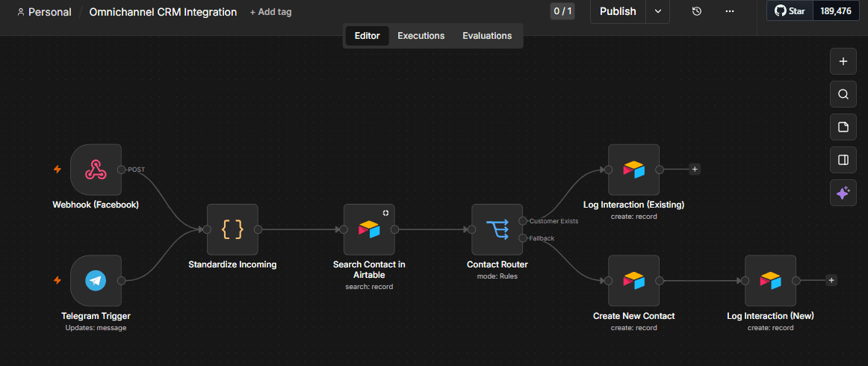Click the Telegram Trigger label text

point(96,316)
